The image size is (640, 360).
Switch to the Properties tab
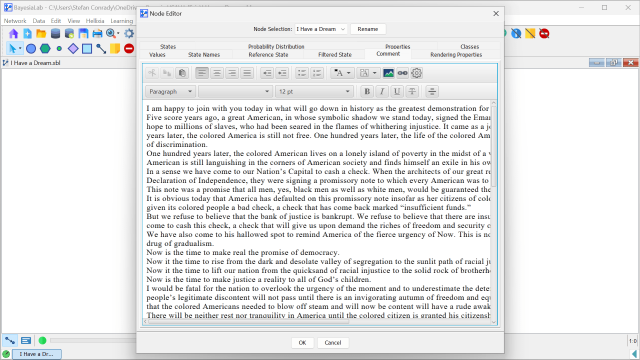pos(398,47)
